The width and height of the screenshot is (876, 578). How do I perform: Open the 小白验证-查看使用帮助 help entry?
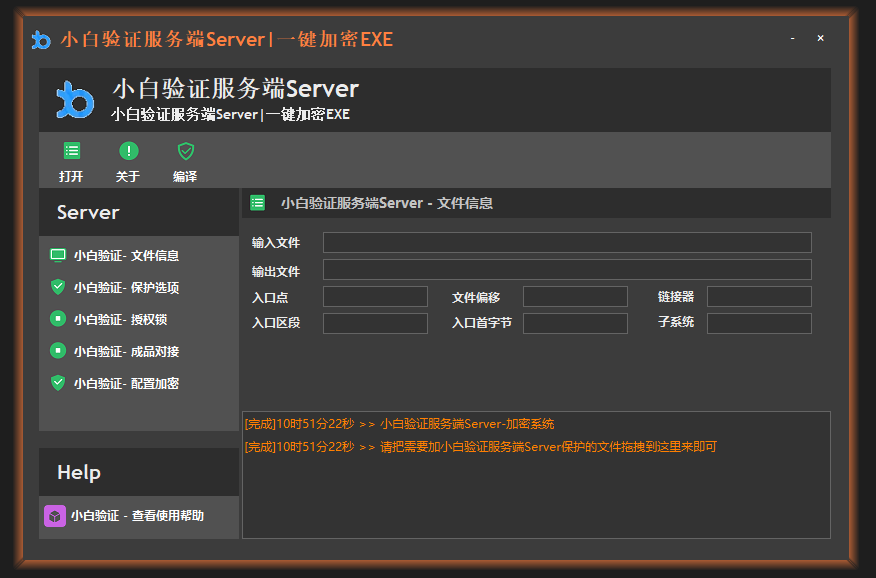point(135,518)
